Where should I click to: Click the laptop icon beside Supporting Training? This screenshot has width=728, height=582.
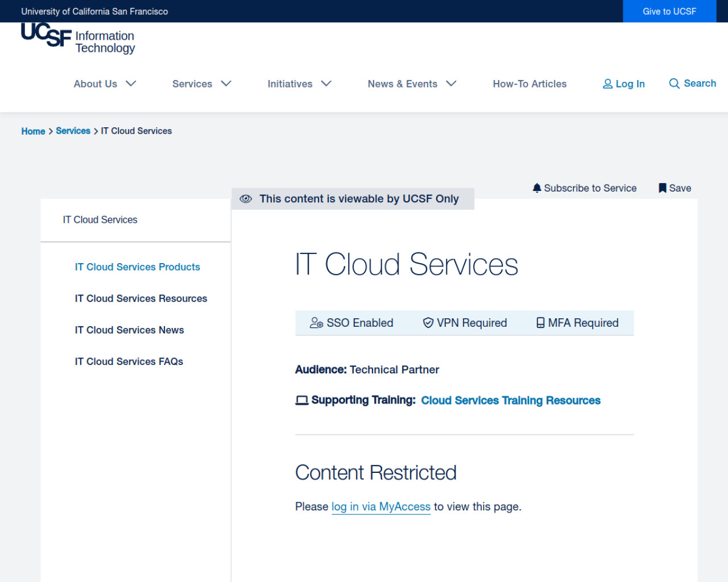tap(302, 401)
